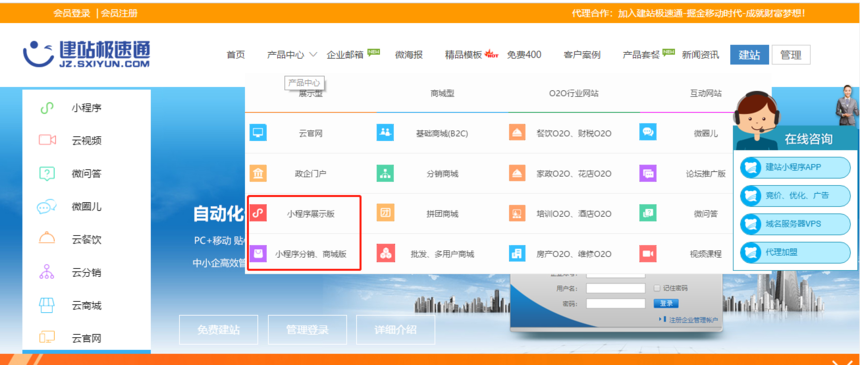
Task: Select the O2O行业网站 column header
Action: point(574,94)
